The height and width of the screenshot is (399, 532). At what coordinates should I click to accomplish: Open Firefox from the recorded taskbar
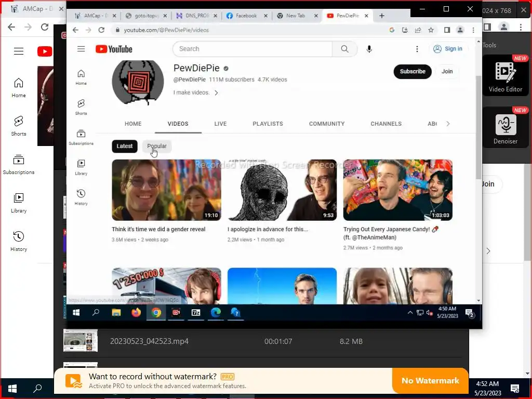point(136,312)
